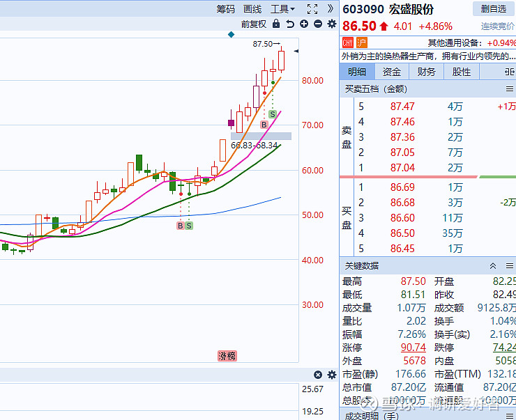Open the 筹码 chip distribution view

tap(225, 9)
